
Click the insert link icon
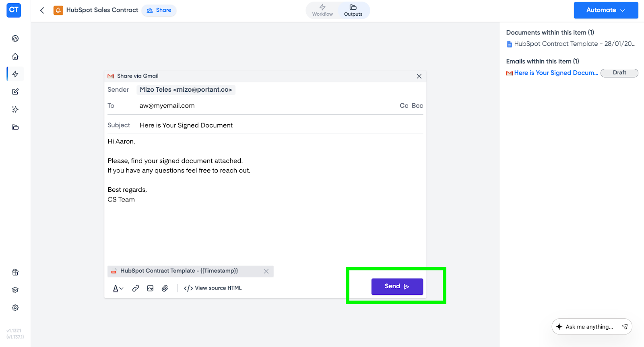point(136,288)
